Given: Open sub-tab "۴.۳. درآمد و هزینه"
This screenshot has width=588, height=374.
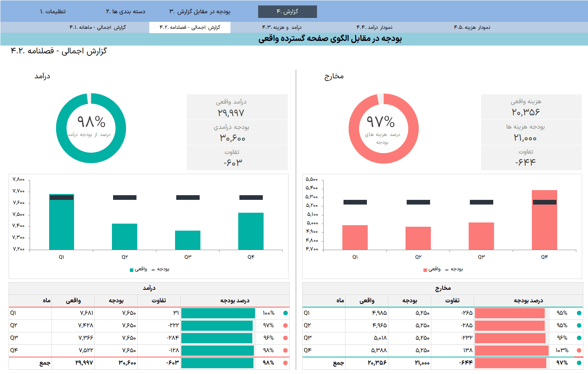Looking at the screenshot, I should (x=282, y=27).
